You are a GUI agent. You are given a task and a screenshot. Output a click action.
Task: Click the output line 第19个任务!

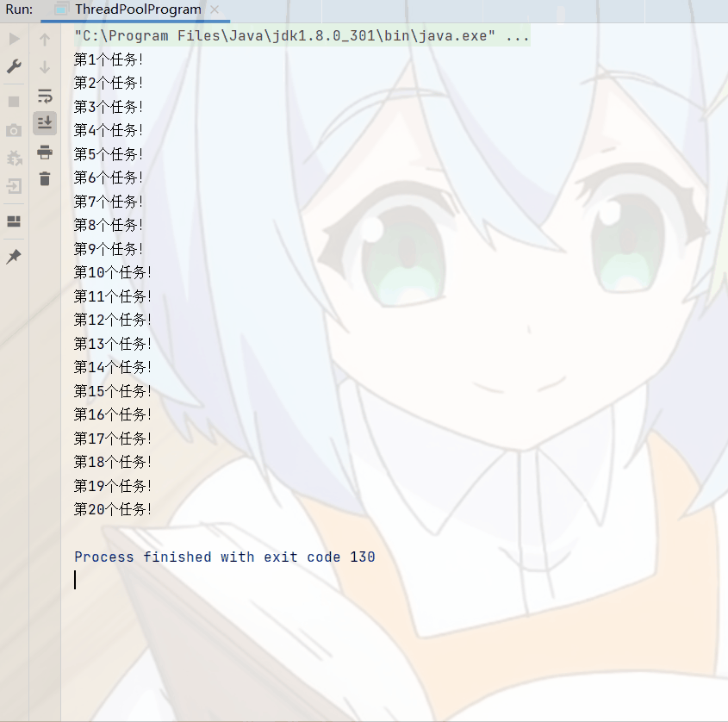click(113, 486)
